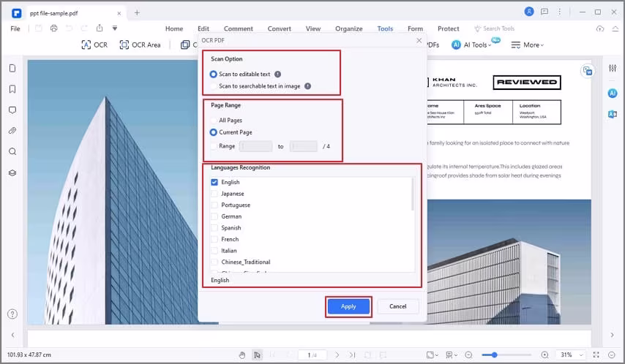Switch to the Home tab
Screen dimensions: 625x364
(174, 29)
